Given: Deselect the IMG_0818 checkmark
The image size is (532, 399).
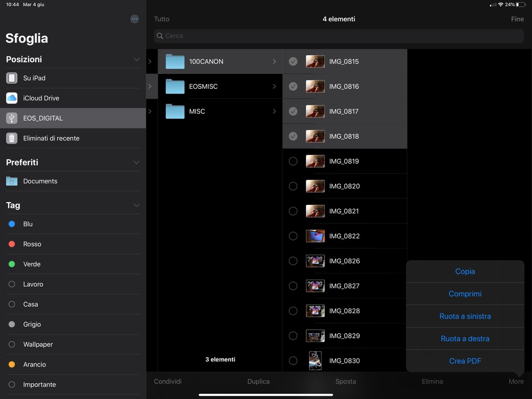Looking at the screenshot, I should click(x=293, y=136).
